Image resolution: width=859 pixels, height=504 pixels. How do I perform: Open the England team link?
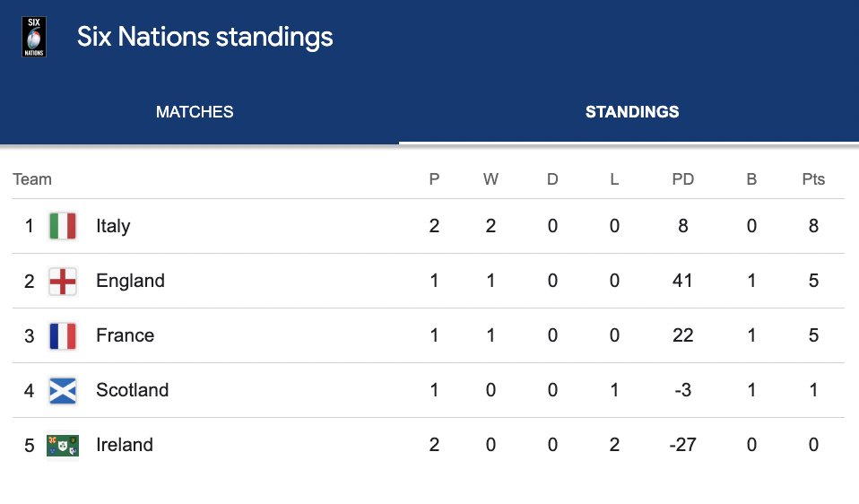(130, 281)
